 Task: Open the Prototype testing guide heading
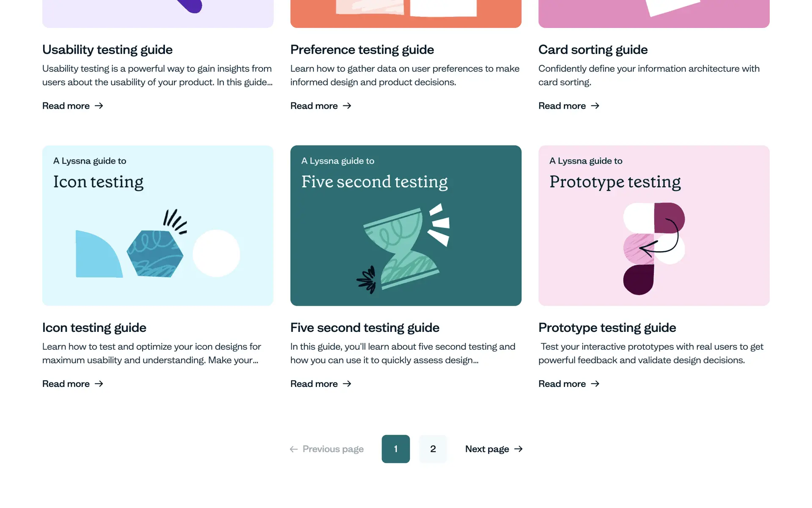coord(607,328)
